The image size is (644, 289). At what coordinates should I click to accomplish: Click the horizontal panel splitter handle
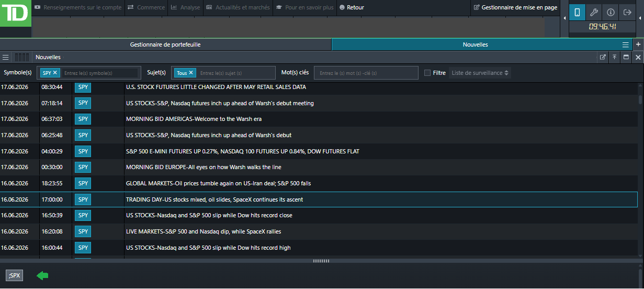pos(320,261)
